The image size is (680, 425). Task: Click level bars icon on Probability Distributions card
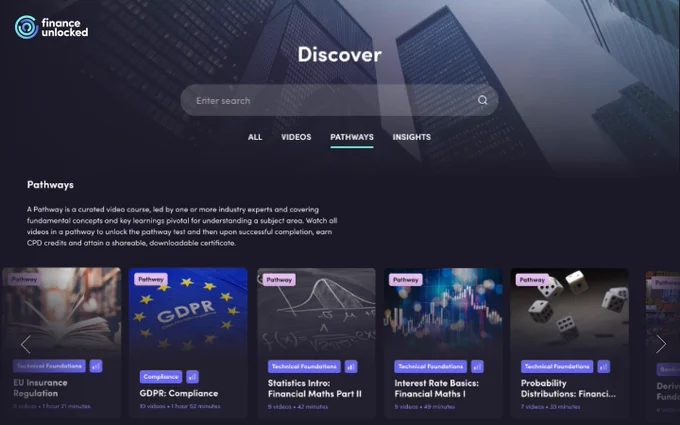click(603, 367)
